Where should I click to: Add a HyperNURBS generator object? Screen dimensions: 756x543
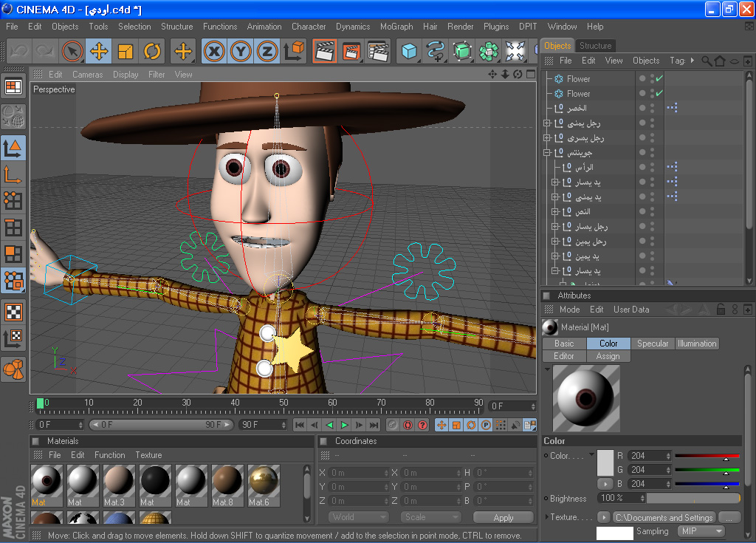pos(462,51)
